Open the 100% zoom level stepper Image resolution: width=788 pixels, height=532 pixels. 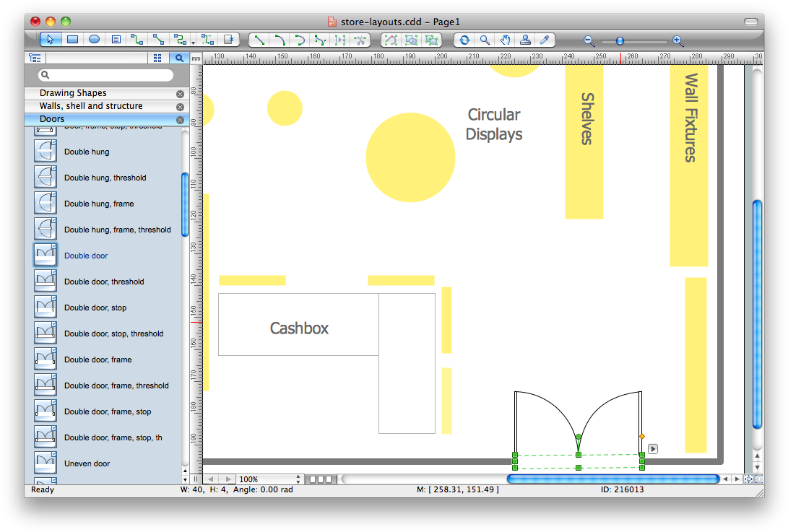pyautogui.click(x=298, y=479)
